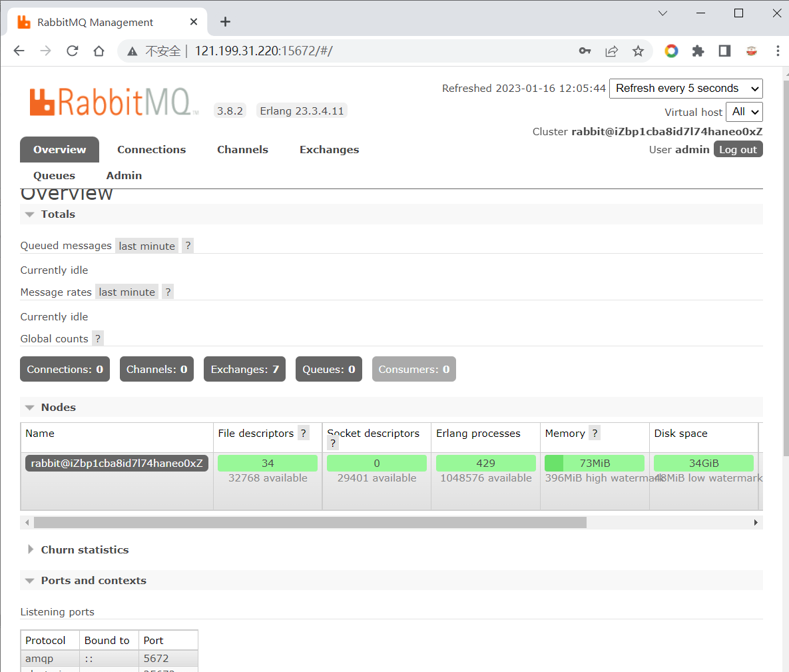Click the Nodes table horizontal scrollbar

(x=310, y=523)
